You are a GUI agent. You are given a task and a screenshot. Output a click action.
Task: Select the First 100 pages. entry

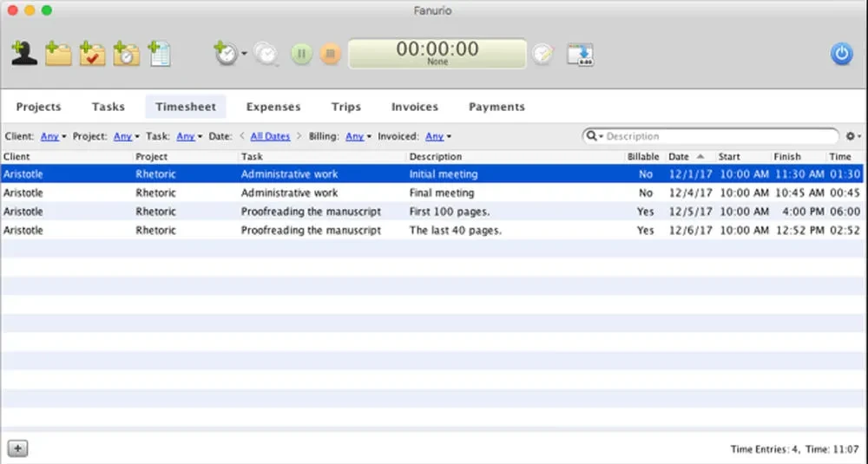pyautogui.click(x=432, y=212)
